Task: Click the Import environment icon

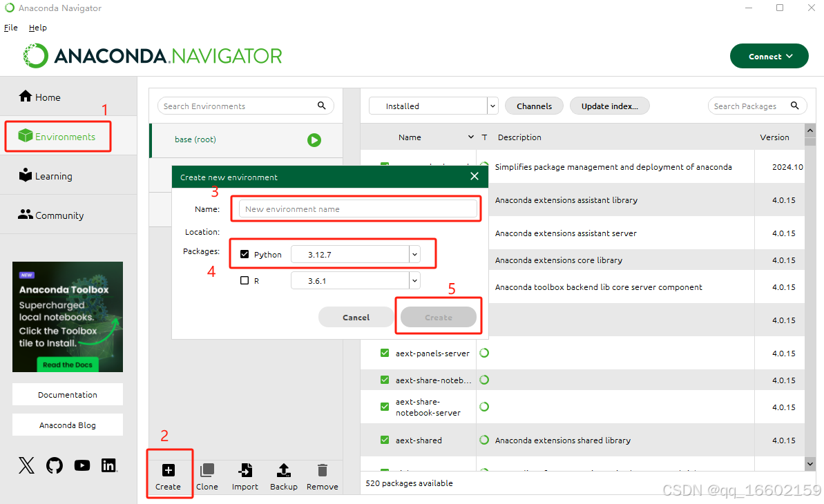Action: coord(245,470)
